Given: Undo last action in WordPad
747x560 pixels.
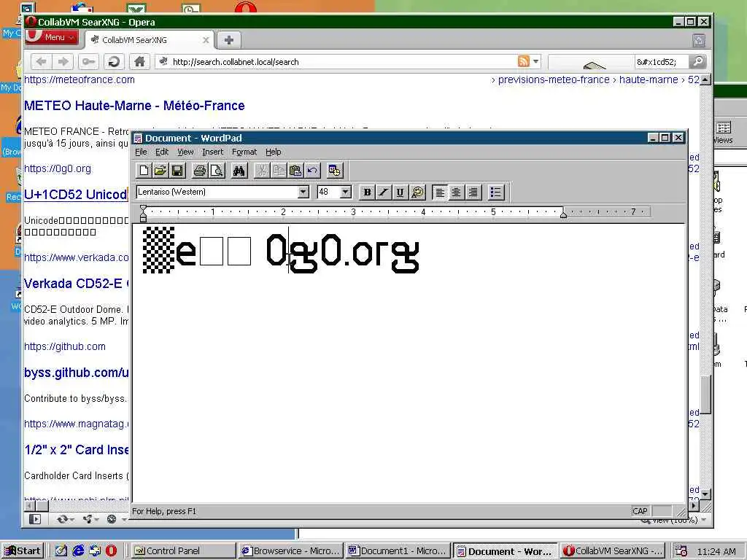Looking at the screenshot, I should click(312, 171).
